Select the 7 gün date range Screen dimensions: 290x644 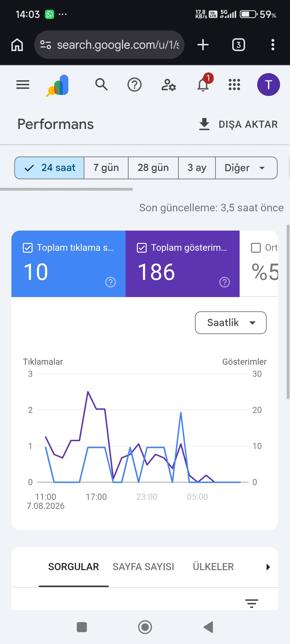(x=106, y=168)
